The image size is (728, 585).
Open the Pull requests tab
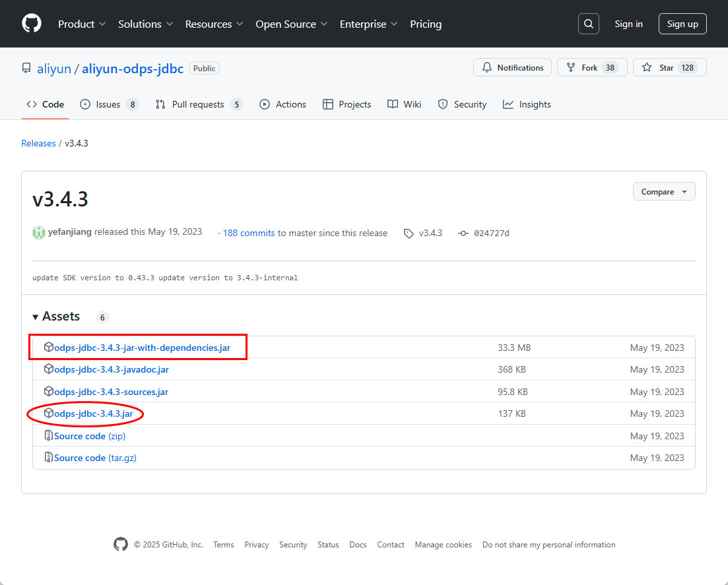pos(199,104)
